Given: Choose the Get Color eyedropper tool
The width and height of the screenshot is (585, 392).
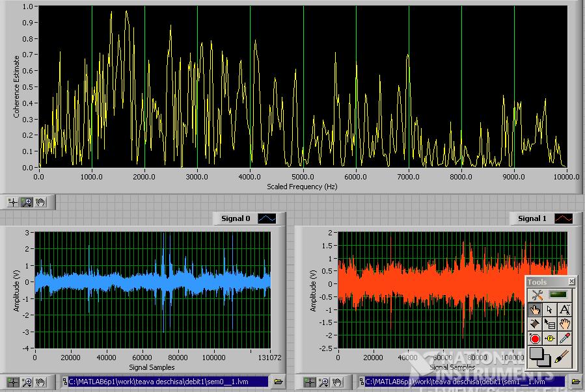Looking at the screenshot, I should click(x=565, y=338).
